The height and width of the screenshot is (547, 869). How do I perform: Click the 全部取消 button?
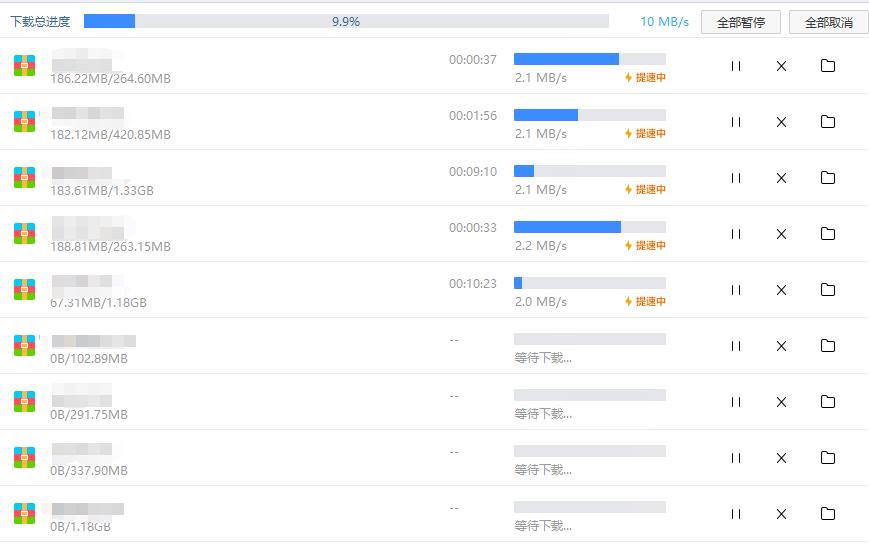(828, 22)
